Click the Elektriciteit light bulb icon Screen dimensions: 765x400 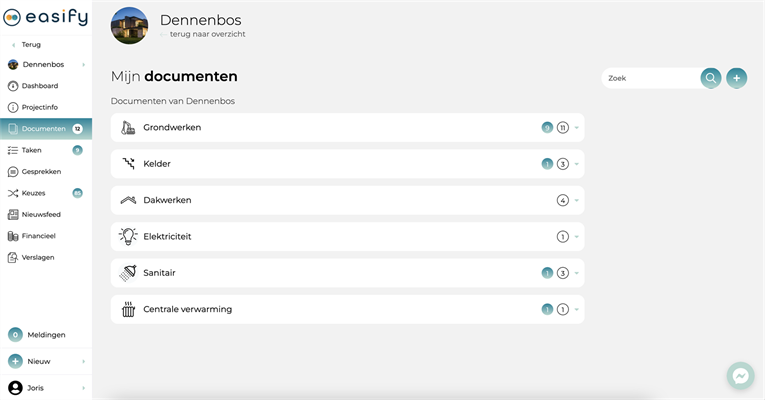click(x=128, y=237)
